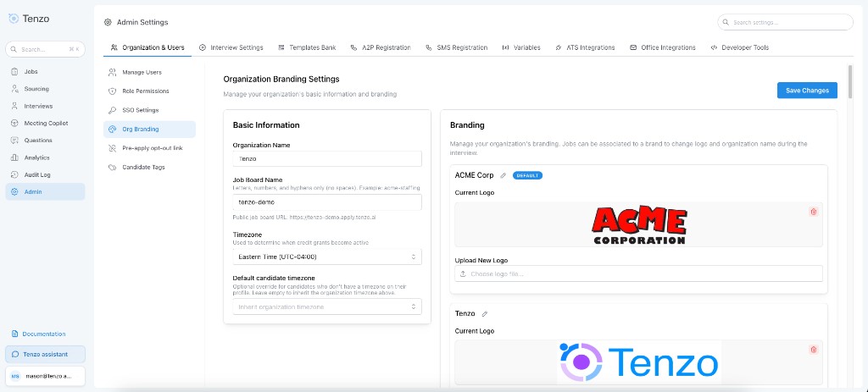This screenshot has height=392, width=868.
Task: Select Manage Users in the submenu
Action: click(149, 73)
